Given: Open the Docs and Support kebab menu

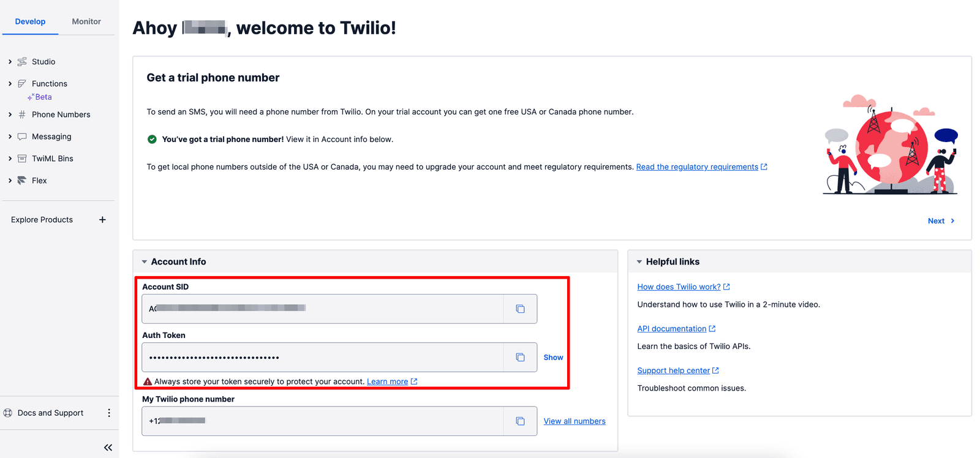Looking at the screenshot, I should click(109, 413).
